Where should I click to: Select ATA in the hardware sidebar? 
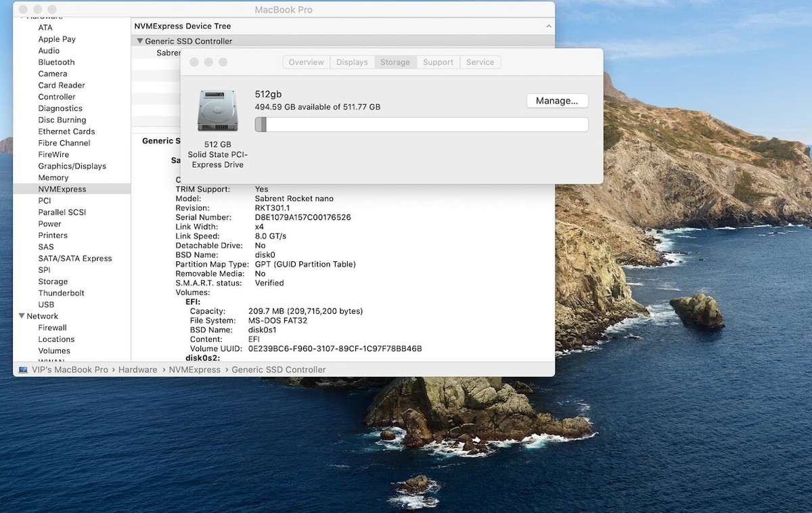45,28
